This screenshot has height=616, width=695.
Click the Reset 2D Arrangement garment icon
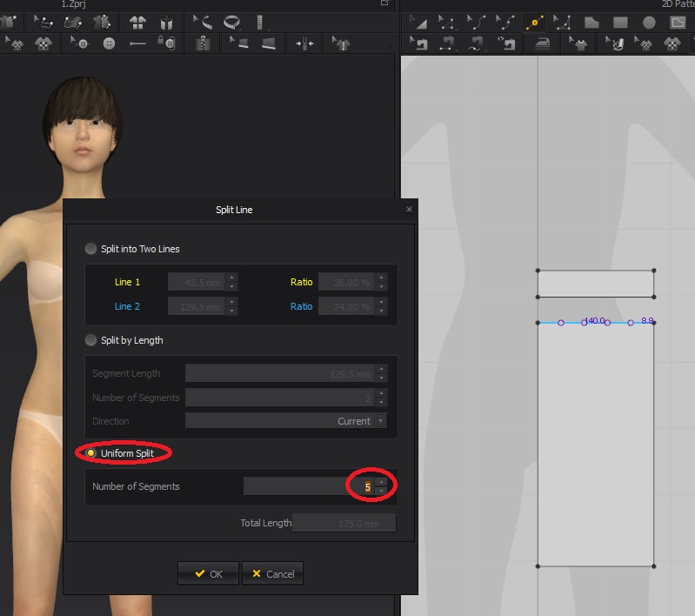137,22
